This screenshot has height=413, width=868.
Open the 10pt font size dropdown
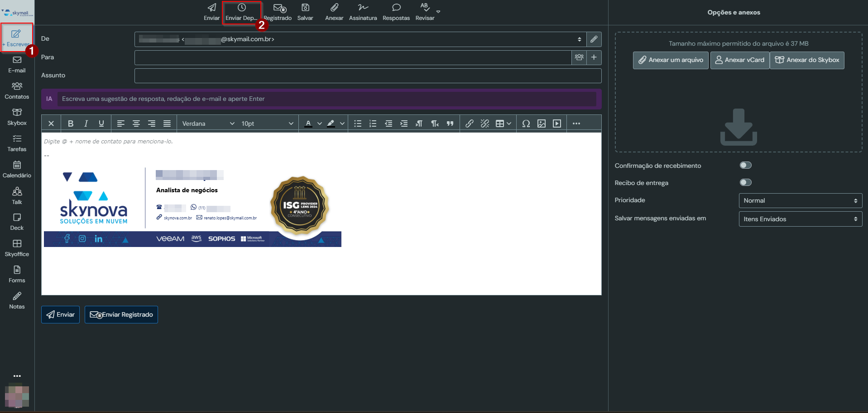267,123
